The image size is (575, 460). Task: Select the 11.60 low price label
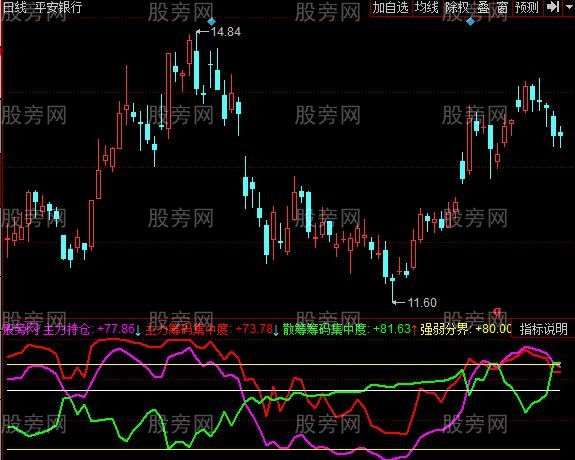(x=422, y=303)
